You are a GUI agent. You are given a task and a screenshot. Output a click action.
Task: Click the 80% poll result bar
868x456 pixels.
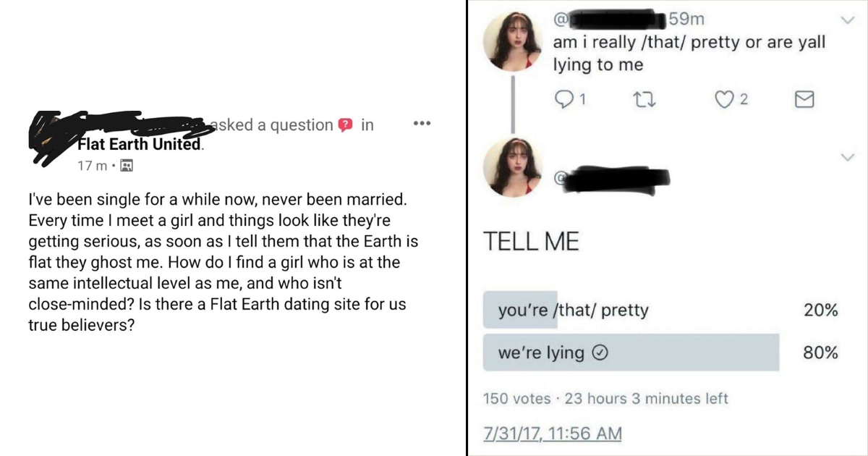pyautogui.click(x=631, y=353)
